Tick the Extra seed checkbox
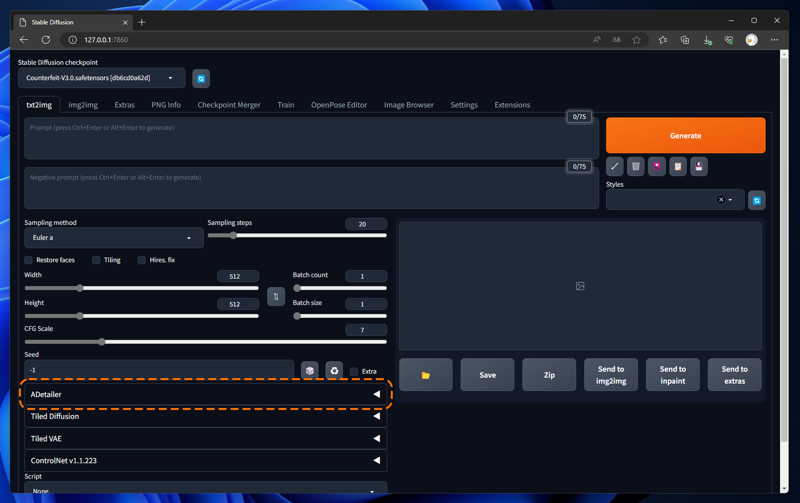 [354, 371]
